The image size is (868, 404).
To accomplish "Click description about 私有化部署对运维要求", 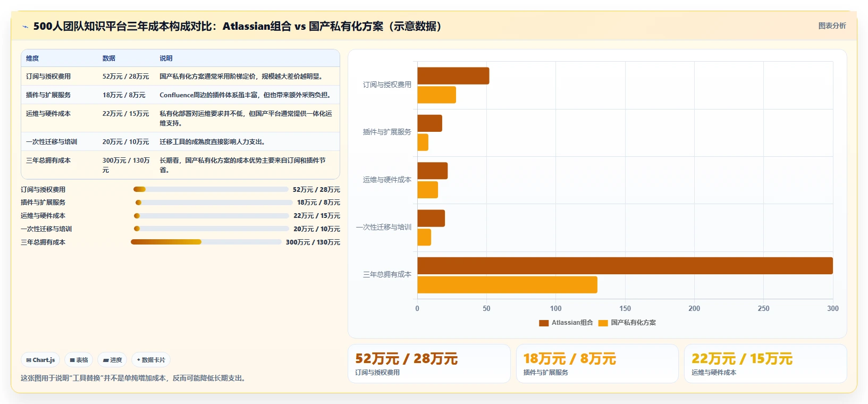I will coord(246,119).
